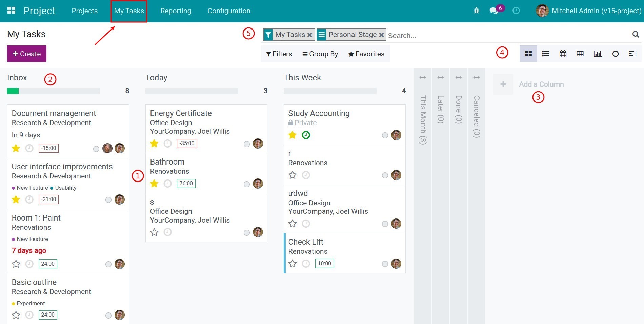Open the Calendar view

[563, 54]
